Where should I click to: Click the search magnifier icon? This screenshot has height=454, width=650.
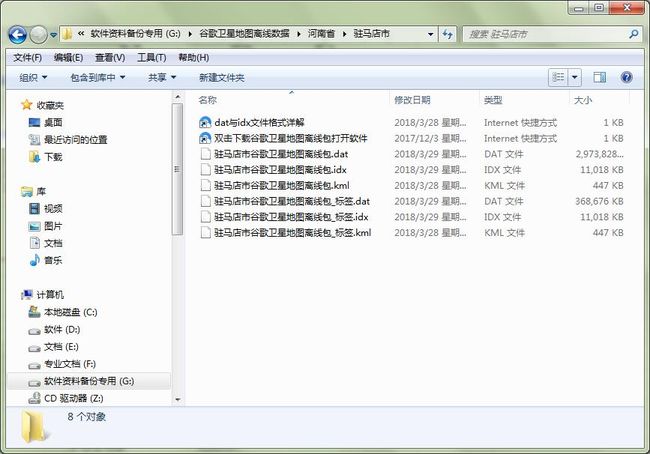633,34
